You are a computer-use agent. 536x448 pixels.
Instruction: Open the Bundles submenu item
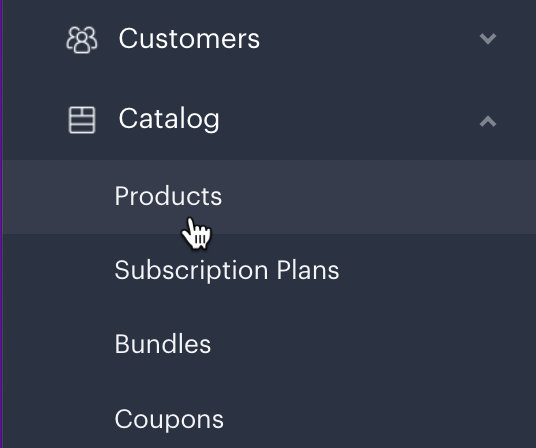coord(163,344)
